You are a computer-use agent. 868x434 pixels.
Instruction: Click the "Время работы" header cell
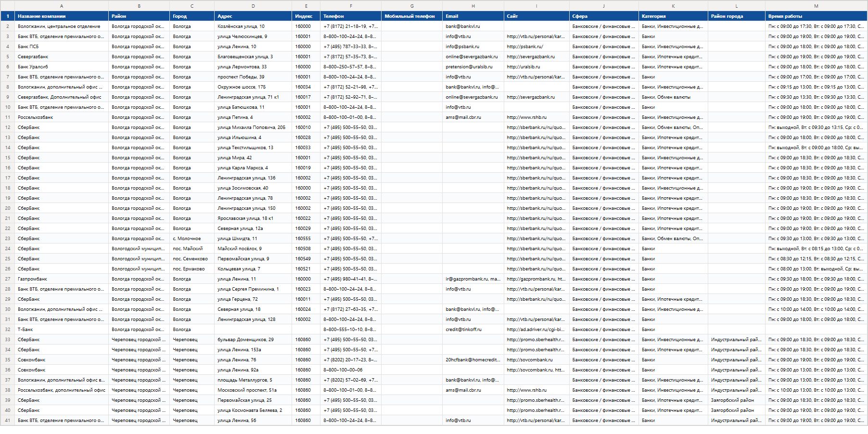pos(816,16)
